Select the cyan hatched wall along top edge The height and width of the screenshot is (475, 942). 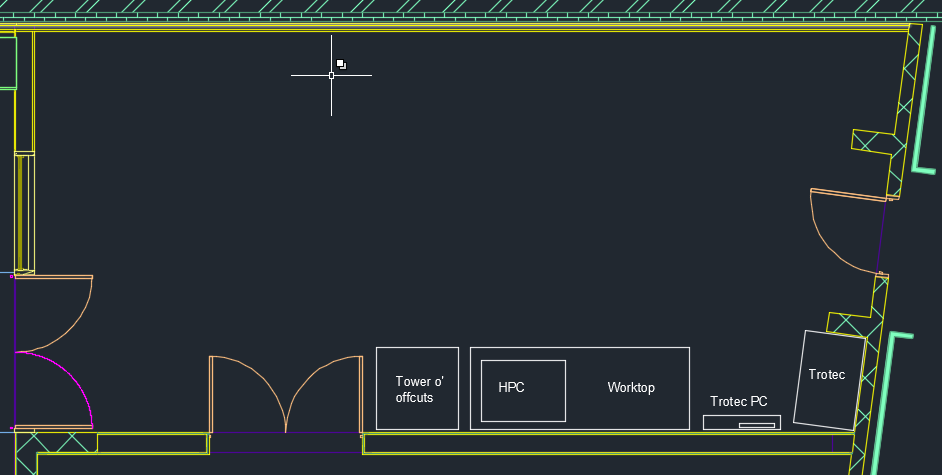coord(470,6)
